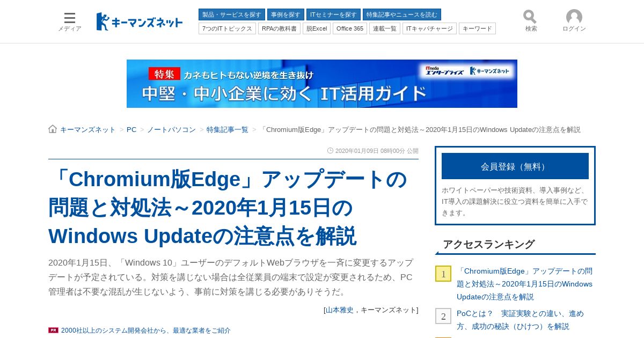Select the 7つのITトピックス tab

[x=227, y=28]
